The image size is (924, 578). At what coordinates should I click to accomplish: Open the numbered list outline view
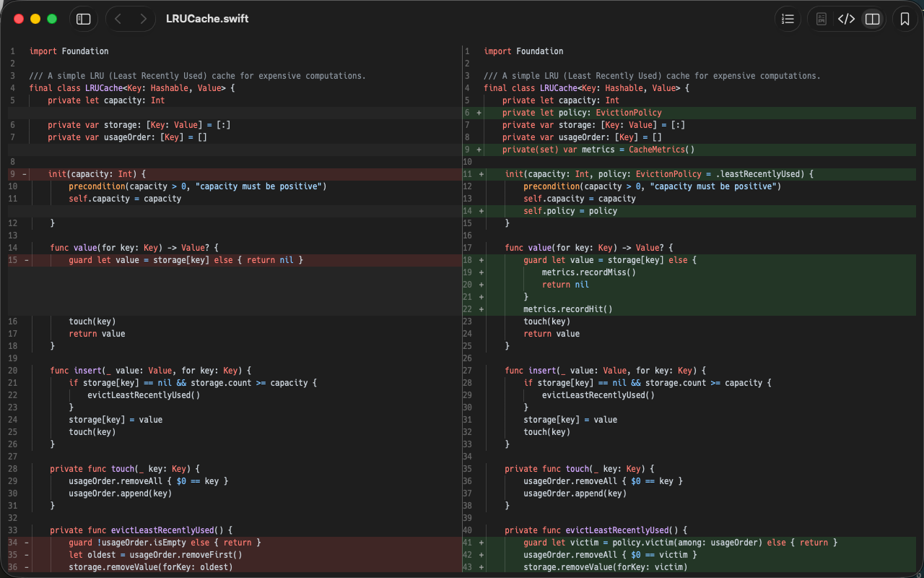788,19
